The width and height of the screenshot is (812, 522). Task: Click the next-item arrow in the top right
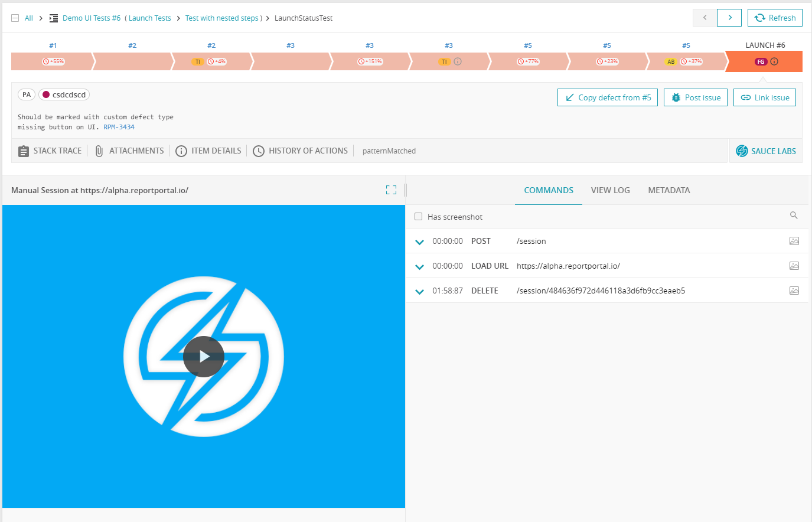click(x=729, y=18)
